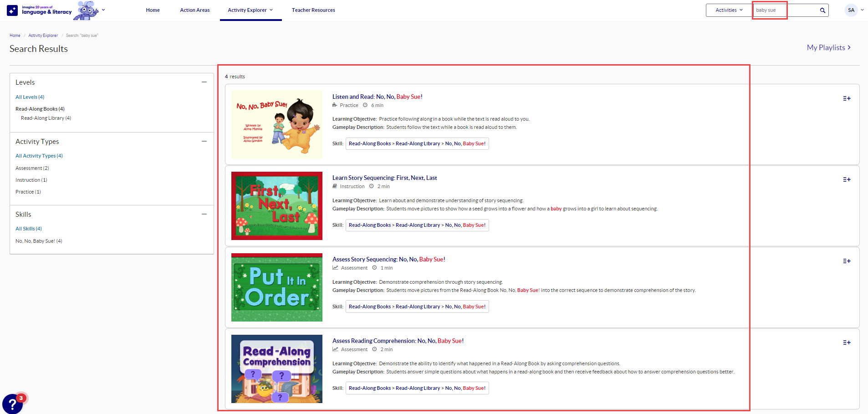Add Learn Story Sequencing to playlist
The height and width of the screenshot is (414, 868).
pos(847,179)
